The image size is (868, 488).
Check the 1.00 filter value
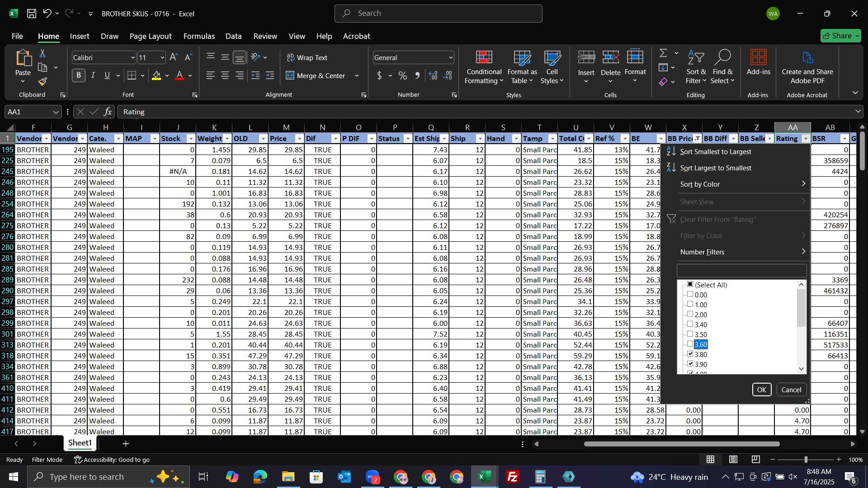(690, 304)
